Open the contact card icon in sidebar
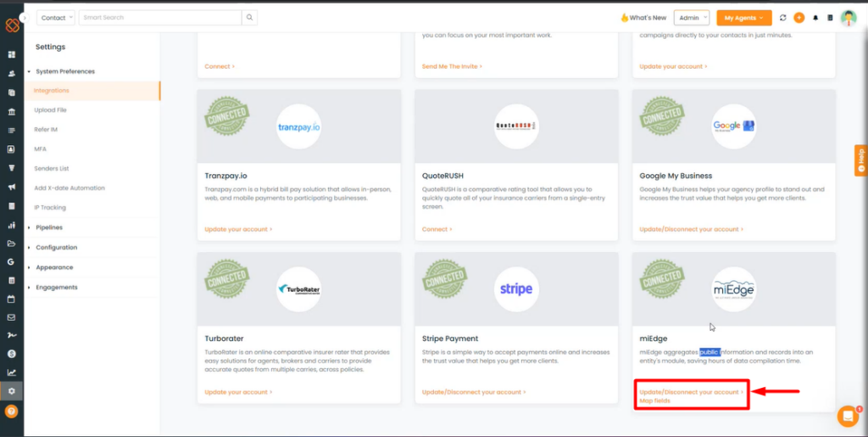The width and height of the screenshot is (868, 437). click(12, 149)
